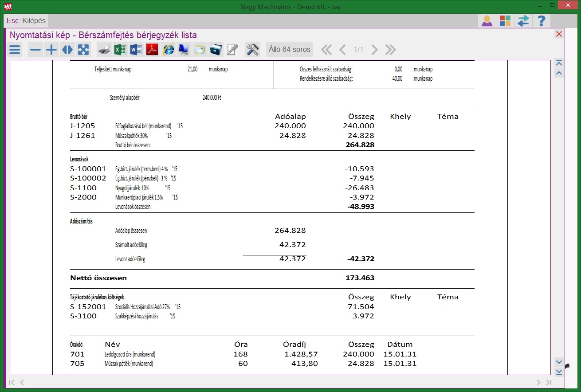Send the payslip by email envelope icon
The height and width of the screenshot is (392, 581).
200,50
